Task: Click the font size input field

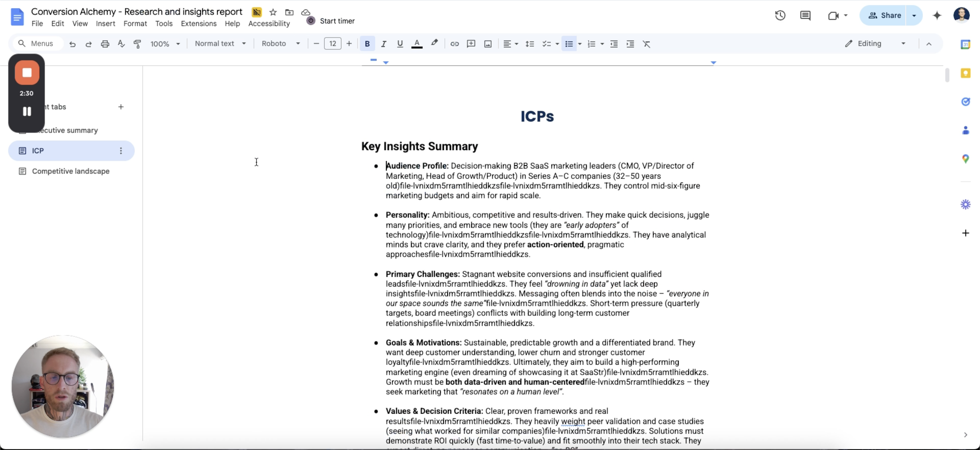Action: (x=332, y=44)
